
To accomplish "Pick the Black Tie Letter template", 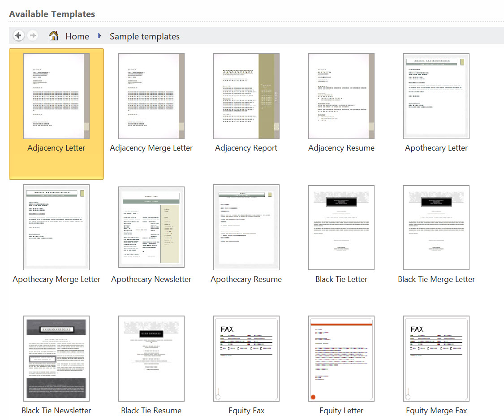I will [x=341, y=227].
